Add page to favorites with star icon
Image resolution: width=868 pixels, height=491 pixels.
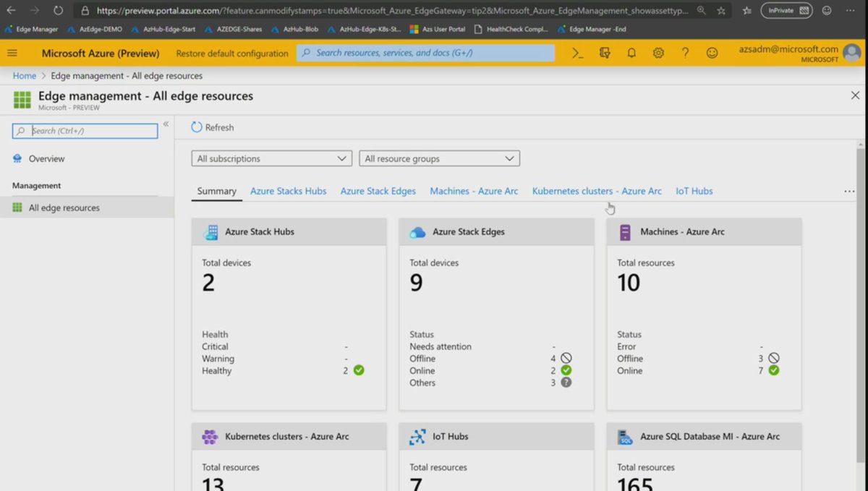coord(721,11)
